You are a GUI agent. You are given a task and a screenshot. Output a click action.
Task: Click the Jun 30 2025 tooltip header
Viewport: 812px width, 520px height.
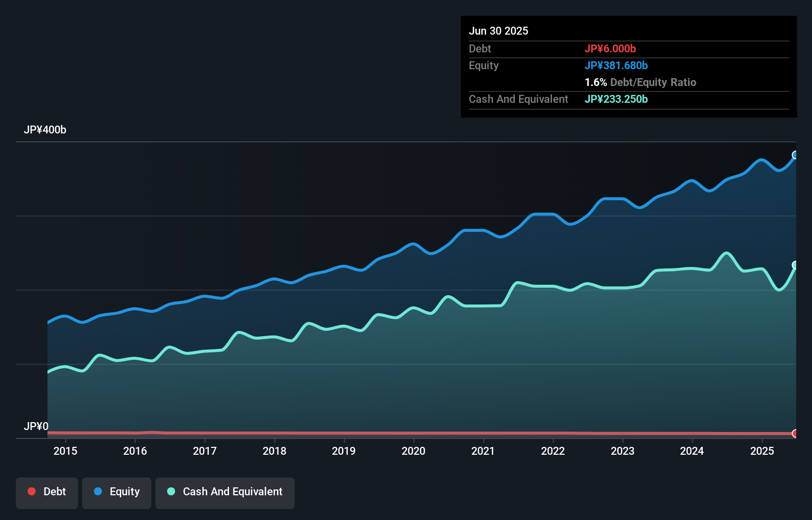(x=498, y=31)
